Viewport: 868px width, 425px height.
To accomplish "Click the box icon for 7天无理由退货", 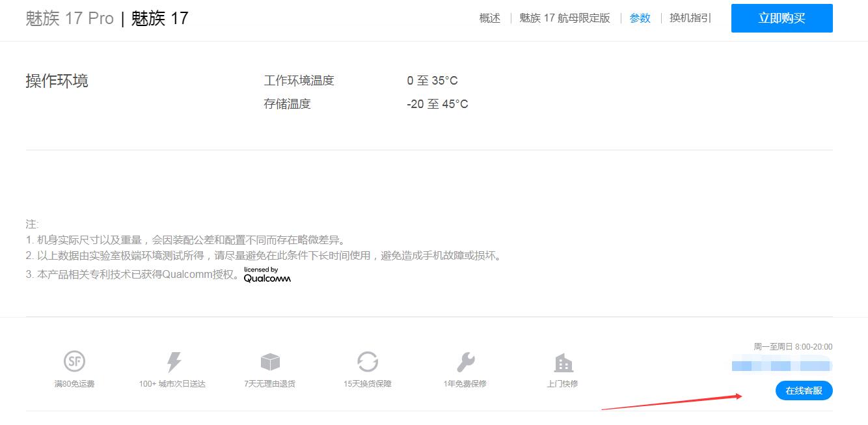I will (x=270, y=362).
